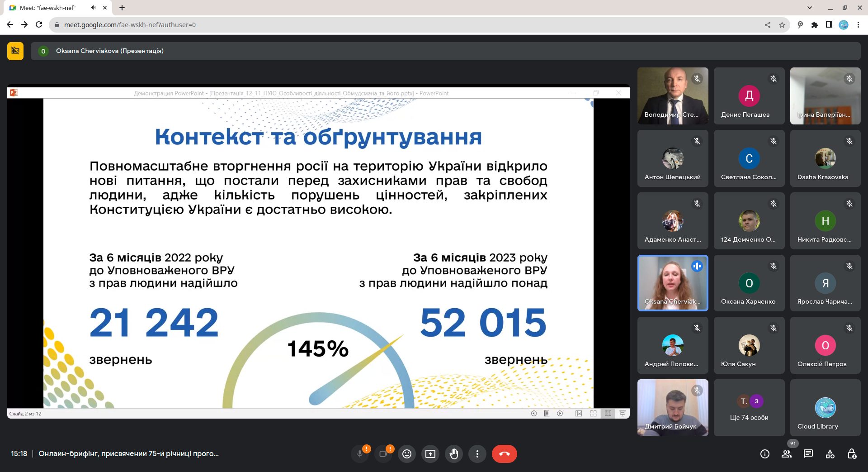This screenshot has height=472, width=868.
Task: Open host controls lock icon
Action: [x=852, y=454]
